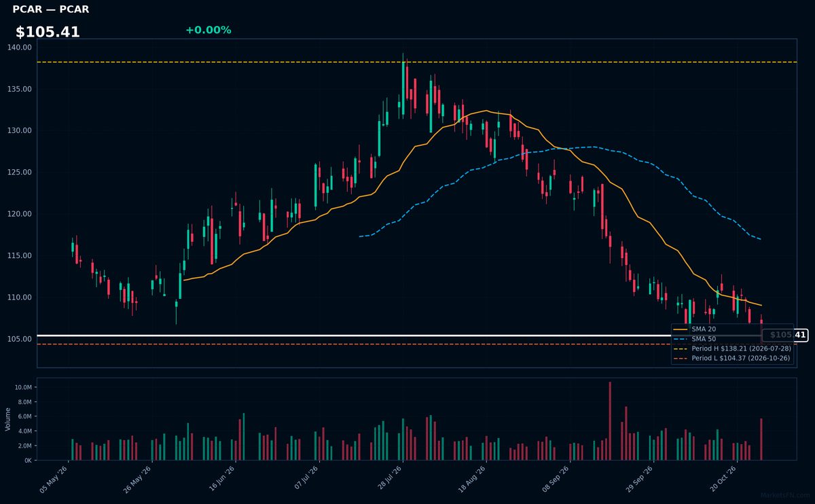Select the 16 Jun '26 date label

(x=222, y=480)
